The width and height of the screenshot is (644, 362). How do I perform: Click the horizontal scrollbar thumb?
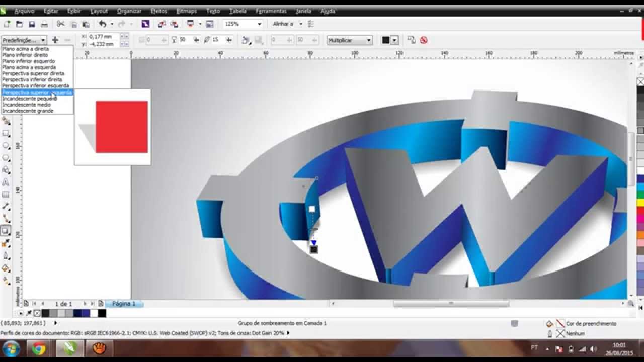451,303
